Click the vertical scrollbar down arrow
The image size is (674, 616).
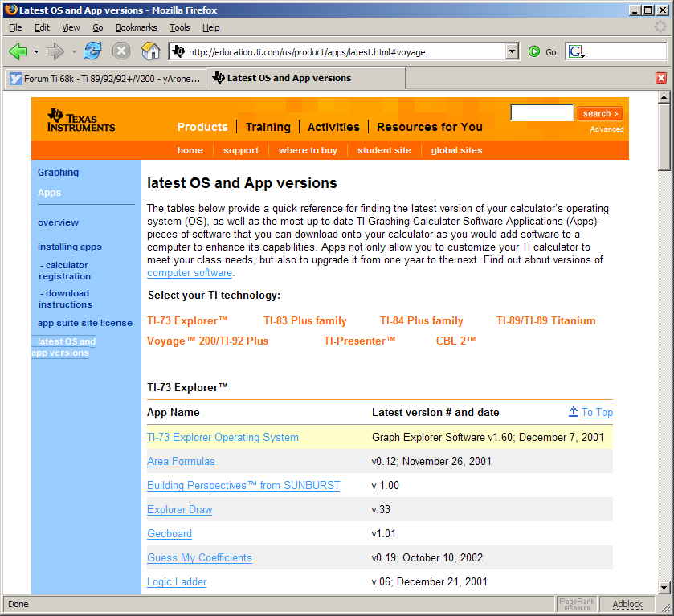coord(664,587)
